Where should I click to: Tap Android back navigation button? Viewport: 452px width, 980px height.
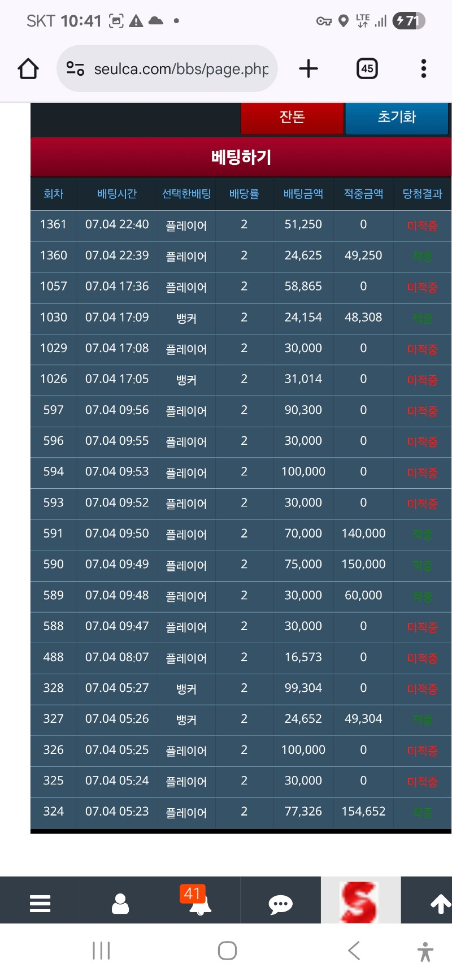(x=354, y=951)
